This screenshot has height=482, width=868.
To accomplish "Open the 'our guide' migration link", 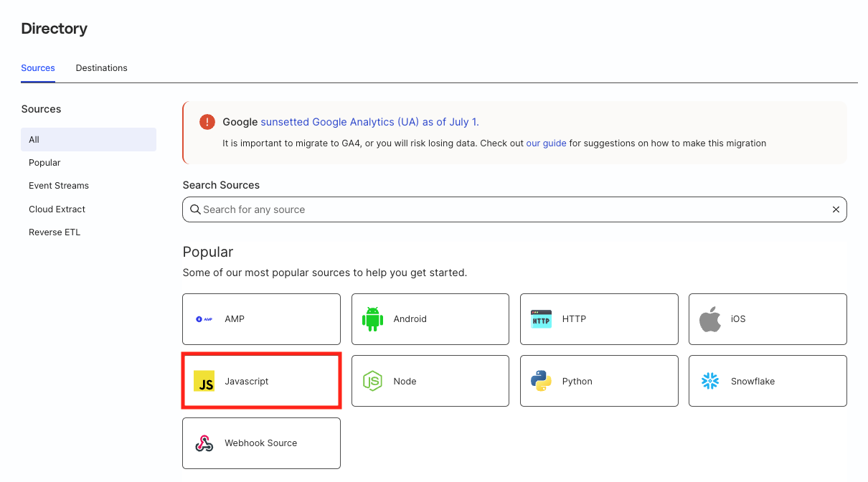I will click(546, 143).
